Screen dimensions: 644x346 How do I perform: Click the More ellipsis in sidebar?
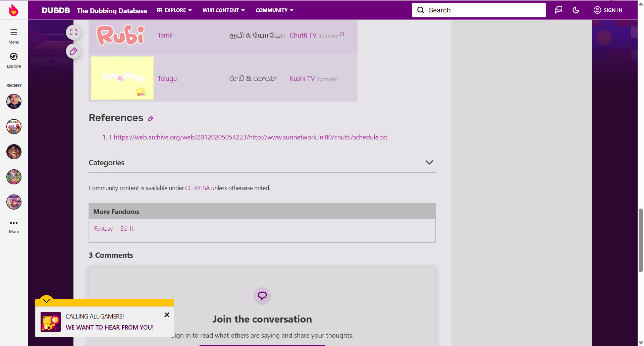pyautogui.click(x=14, y=223)
